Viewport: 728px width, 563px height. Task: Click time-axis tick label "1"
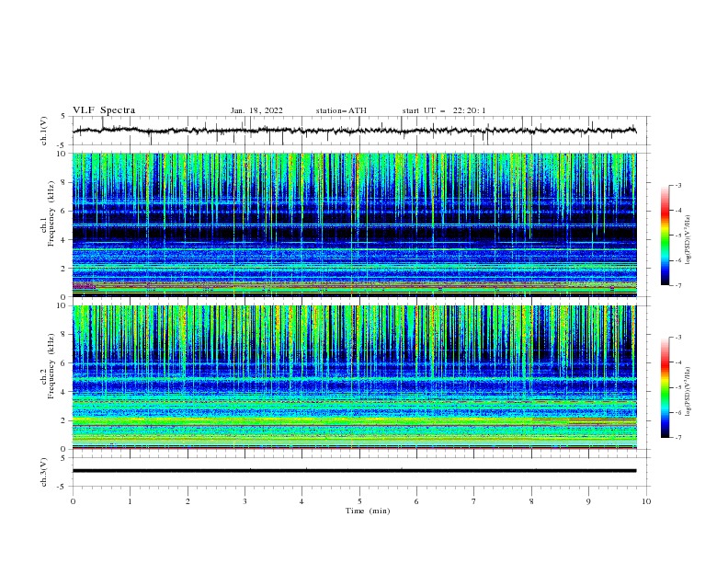tap(130, 501)
